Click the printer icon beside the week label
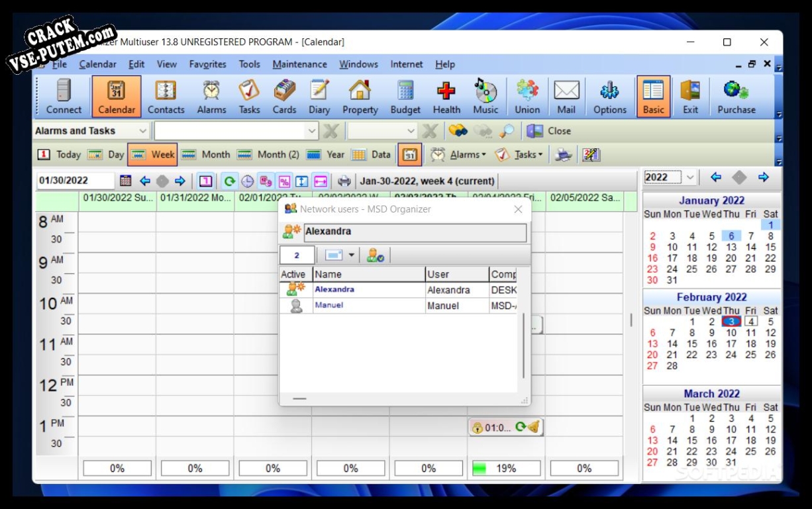 (344, 181)
